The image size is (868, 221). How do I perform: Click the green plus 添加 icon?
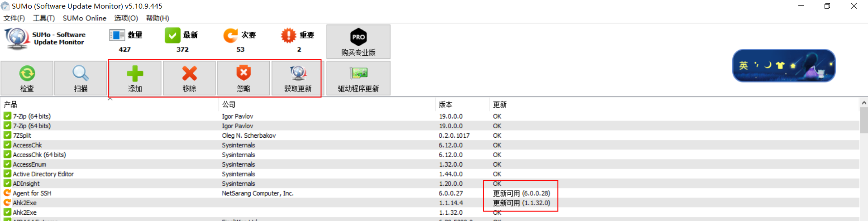(x=135, y=73)
